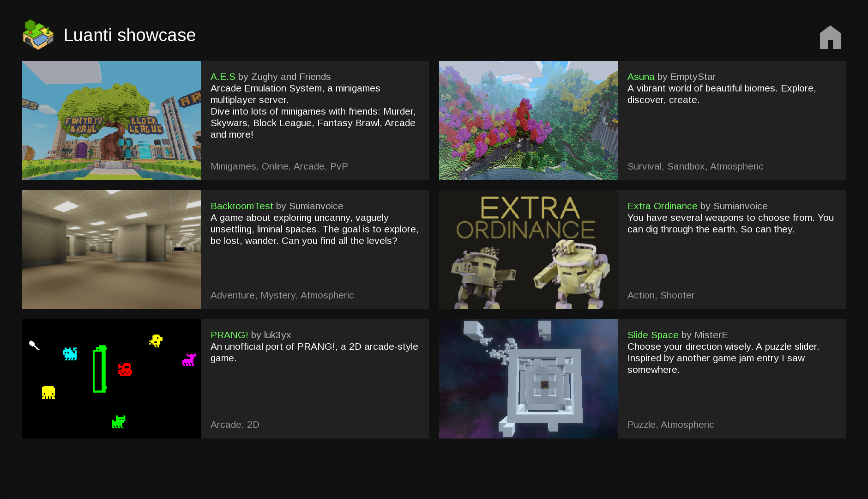Open the A.E.S game thumbnail

(111, 121)
